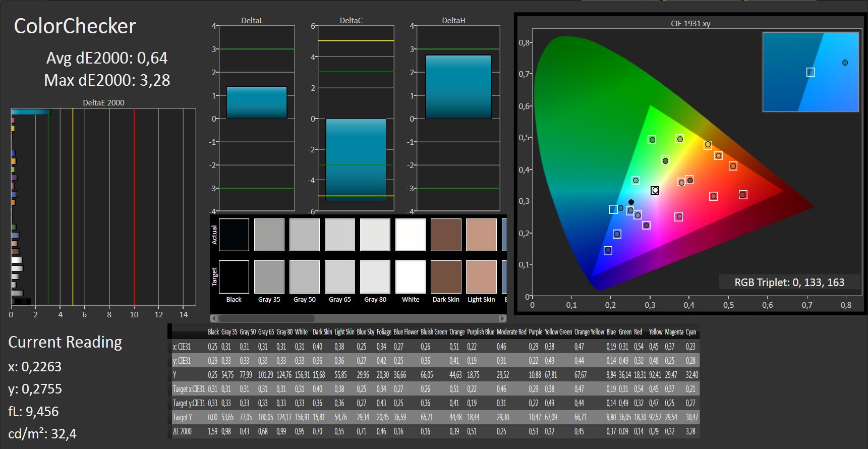868x449 pixels.
Task: Select the Target Light Skin swatch
Action: tap(481, 276)
